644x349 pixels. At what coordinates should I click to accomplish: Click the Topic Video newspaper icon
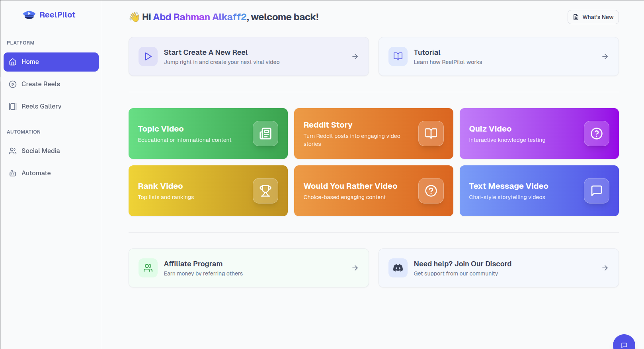[265, 134]
